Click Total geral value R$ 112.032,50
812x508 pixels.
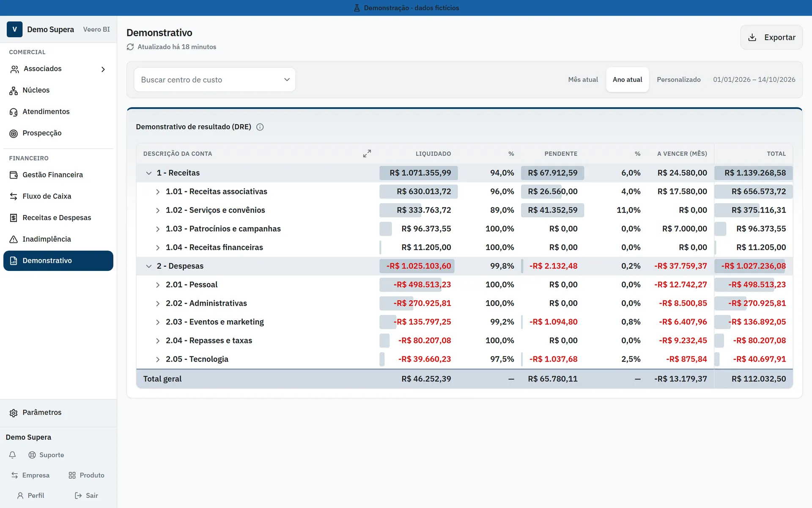click(759, 379)
